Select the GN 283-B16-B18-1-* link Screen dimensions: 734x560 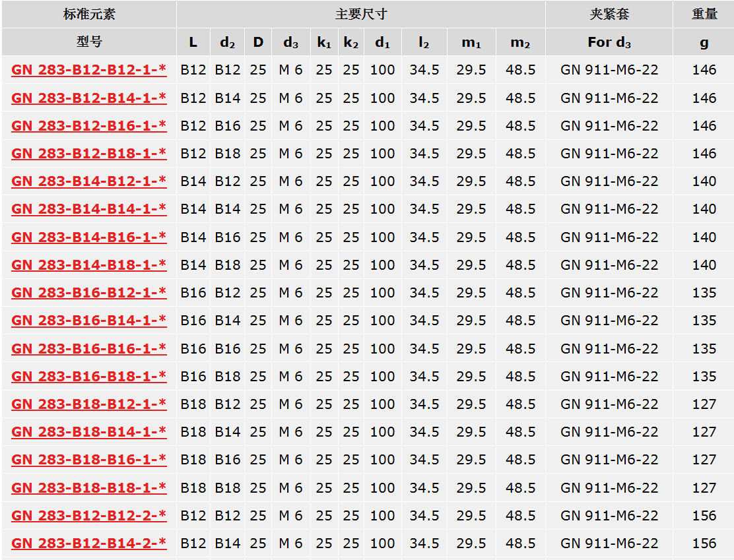pyautogui.click(x=88, y=376)
